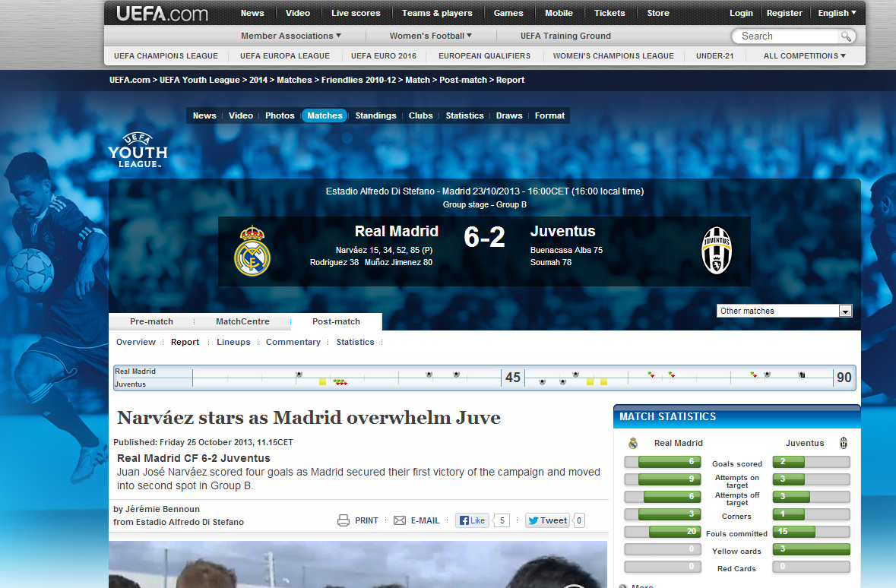Open UEFA Training Ground link
The width and height of the screenshot is (896, 588).
pyautogui.click(x=565, y=36)
